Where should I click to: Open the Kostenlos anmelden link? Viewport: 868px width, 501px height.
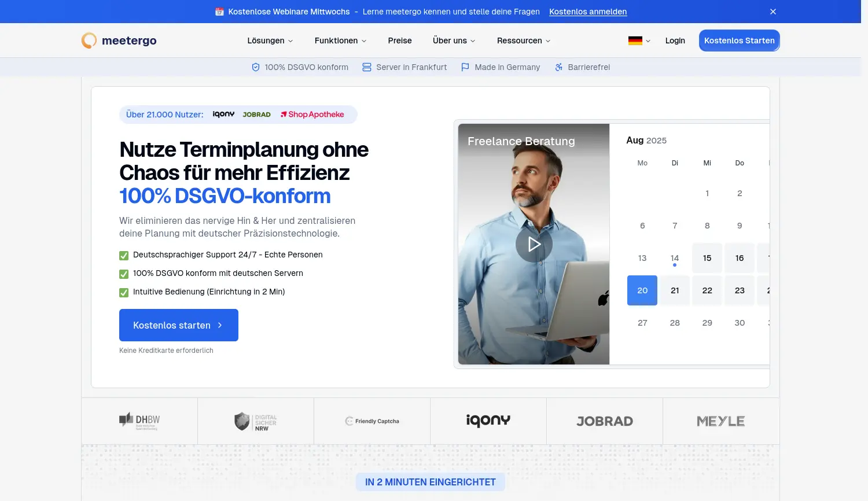[587, 12]
